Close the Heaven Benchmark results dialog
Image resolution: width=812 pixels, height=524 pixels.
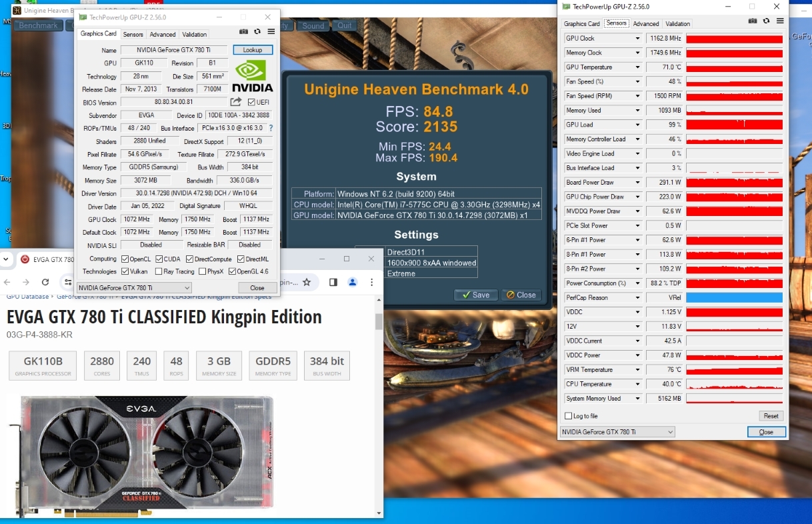tap(520, 295)
